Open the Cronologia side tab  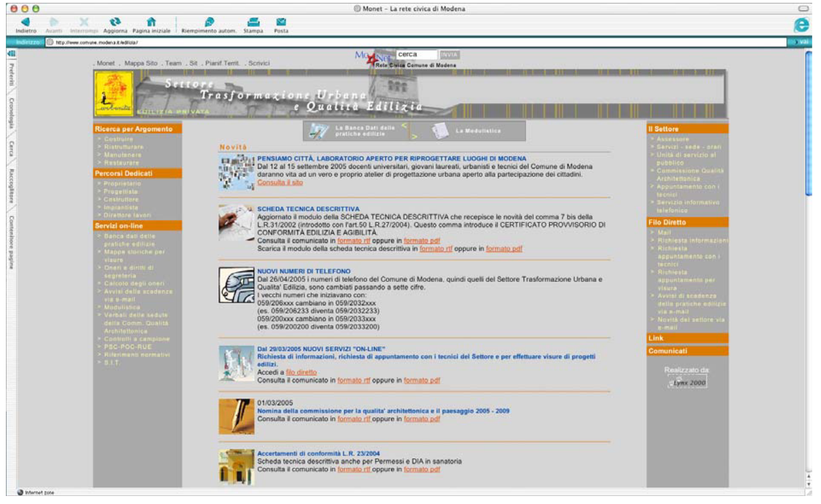[x=11, y=113]
